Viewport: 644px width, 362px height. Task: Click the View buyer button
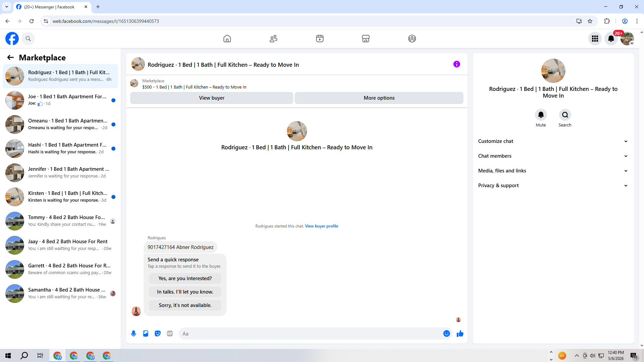pyautogui.click(x=212, y=98)
